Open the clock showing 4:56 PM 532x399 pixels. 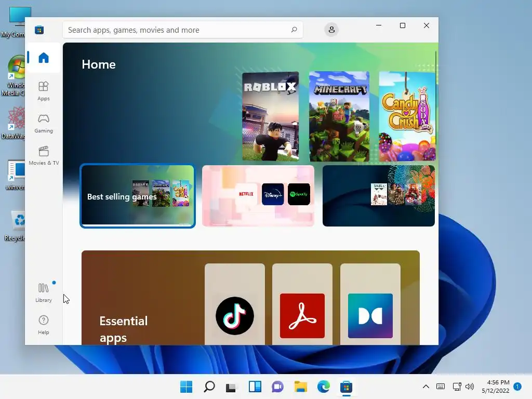(495, 387)
